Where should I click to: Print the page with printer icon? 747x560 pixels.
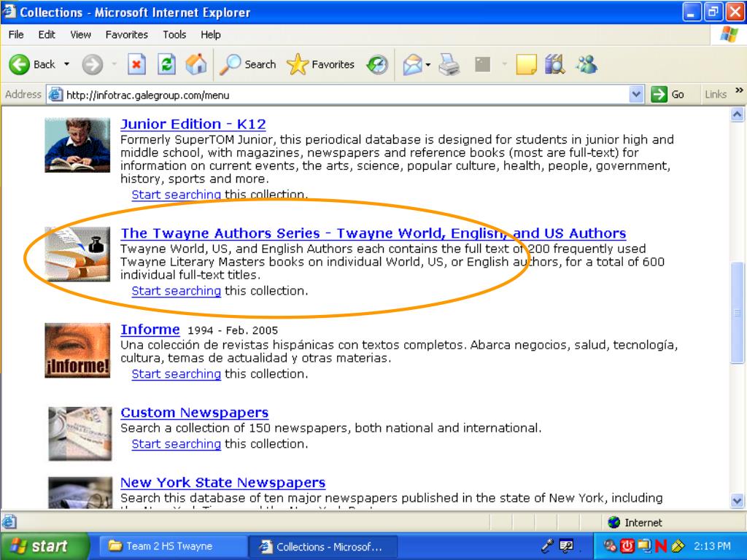point(449,64)
